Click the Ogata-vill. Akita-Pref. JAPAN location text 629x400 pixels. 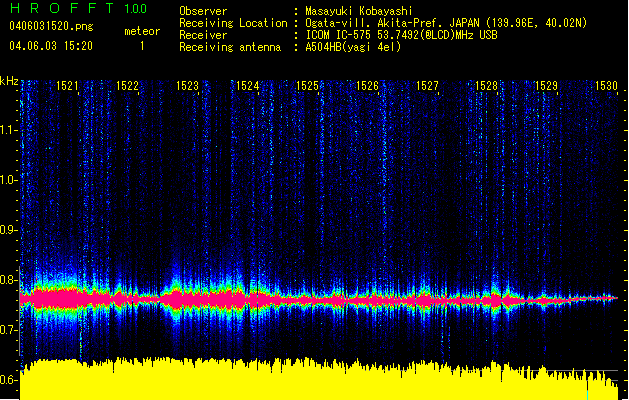tap(446, 23)
